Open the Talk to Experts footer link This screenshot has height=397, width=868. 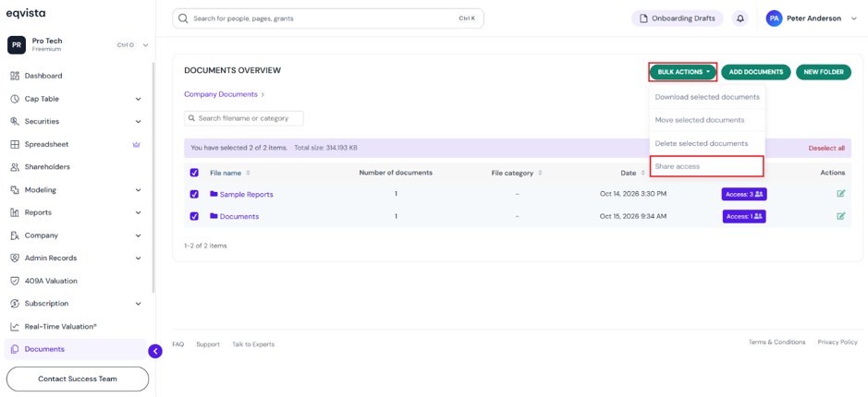pyautogui.click(x=253, y=344)
